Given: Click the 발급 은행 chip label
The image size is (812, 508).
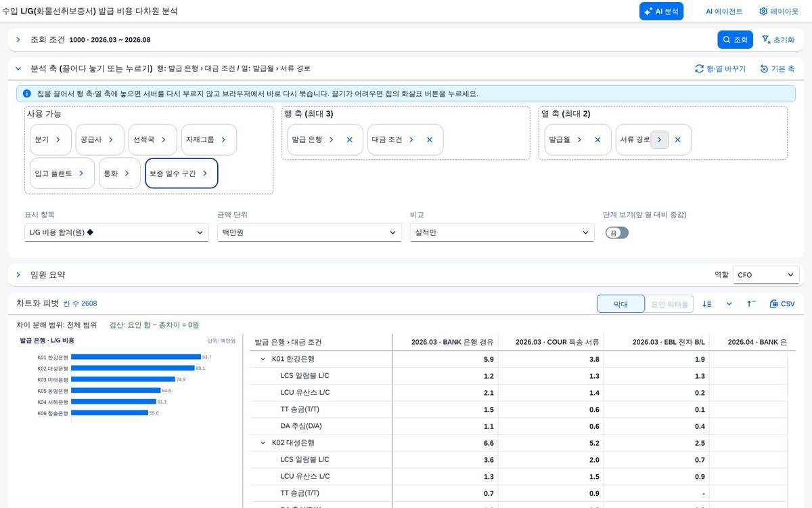Looking at the screenshot, I should (307, 140).
